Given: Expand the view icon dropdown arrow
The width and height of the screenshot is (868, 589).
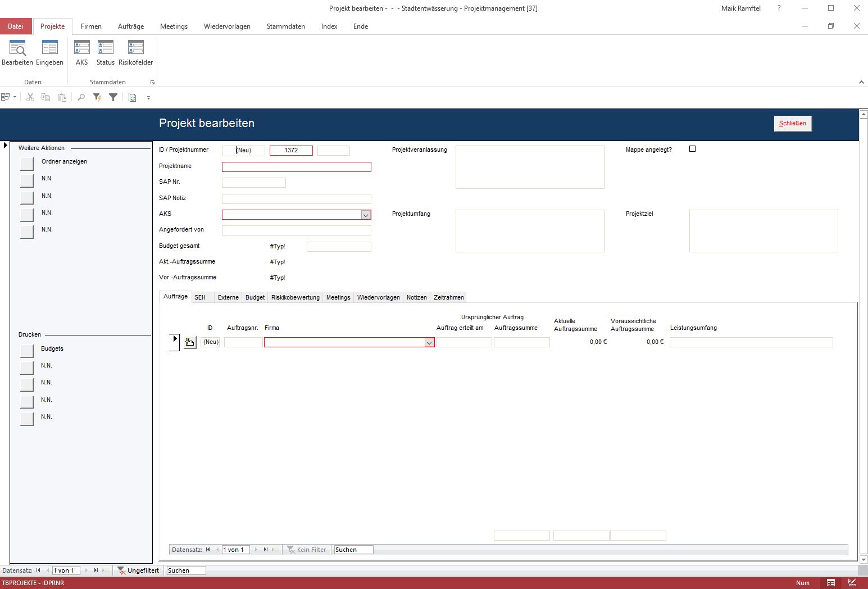Looking at the screenshot, I should pyautogui.click(x=15, y=97).
